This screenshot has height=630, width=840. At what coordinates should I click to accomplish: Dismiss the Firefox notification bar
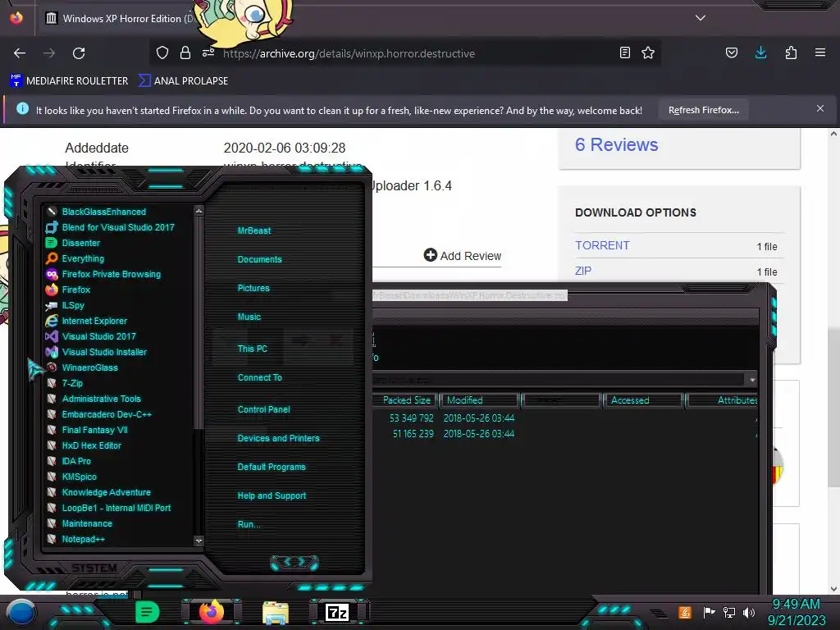(x=820, y=108)
